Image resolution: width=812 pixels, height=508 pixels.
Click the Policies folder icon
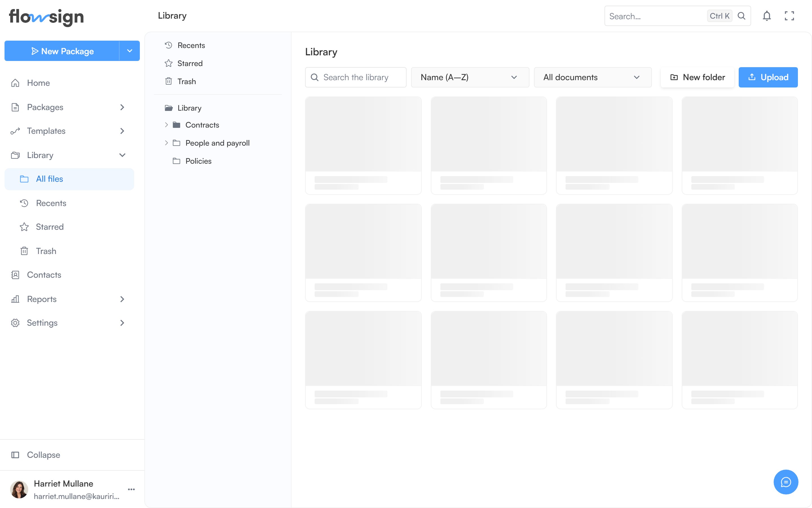pos(176,161)
